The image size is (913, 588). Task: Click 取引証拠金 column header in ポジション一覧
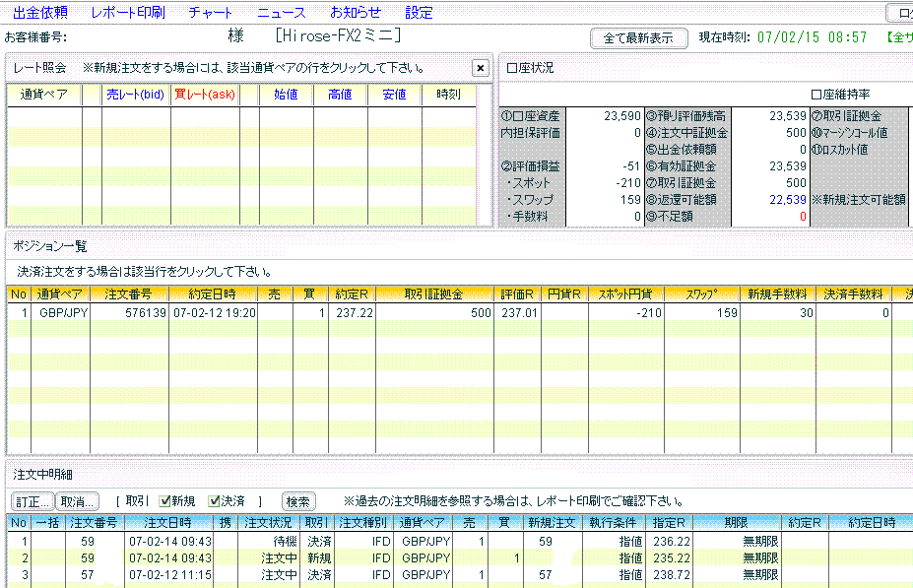pos(434,294)
